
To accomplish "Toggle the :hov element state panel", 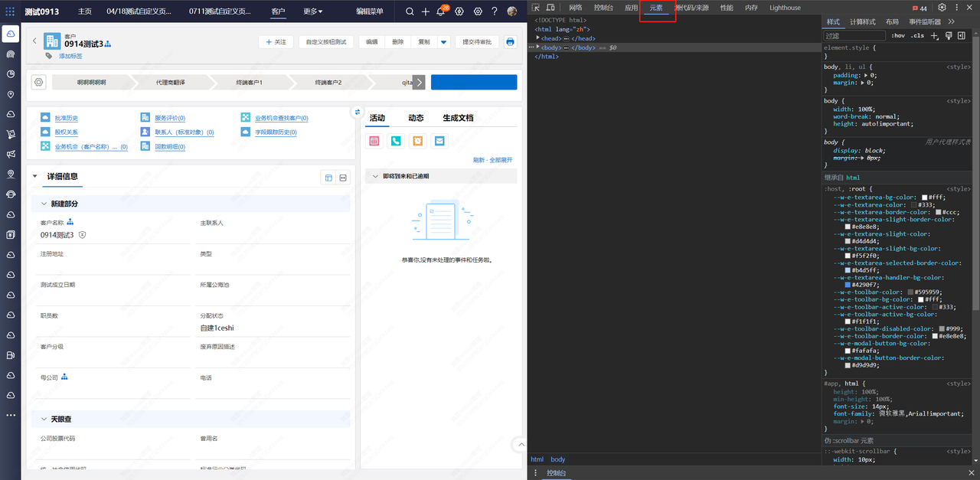I will click(898, 36).
